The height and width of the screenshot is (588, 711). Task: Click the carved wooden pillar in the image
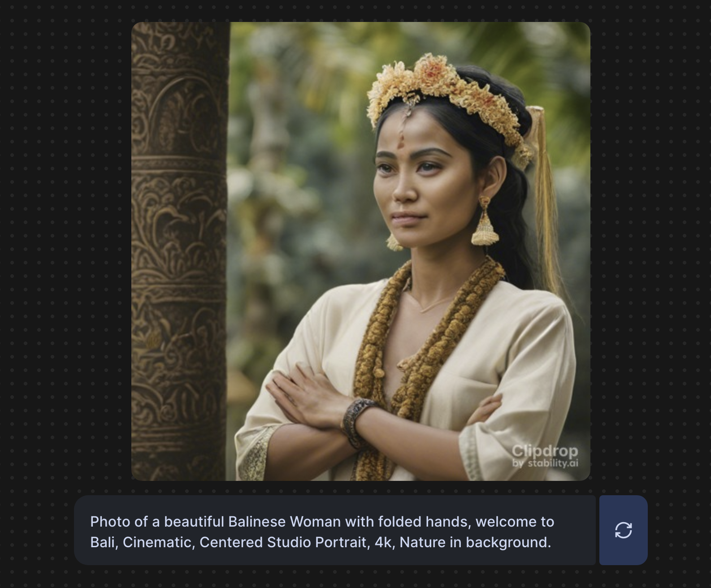[x=180, y=251]
